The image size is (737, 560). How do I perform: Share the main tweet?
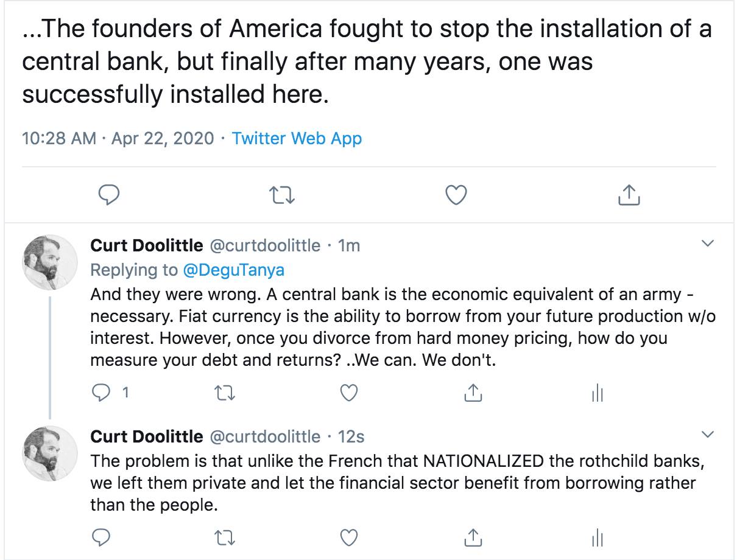(x=629, y=195)
